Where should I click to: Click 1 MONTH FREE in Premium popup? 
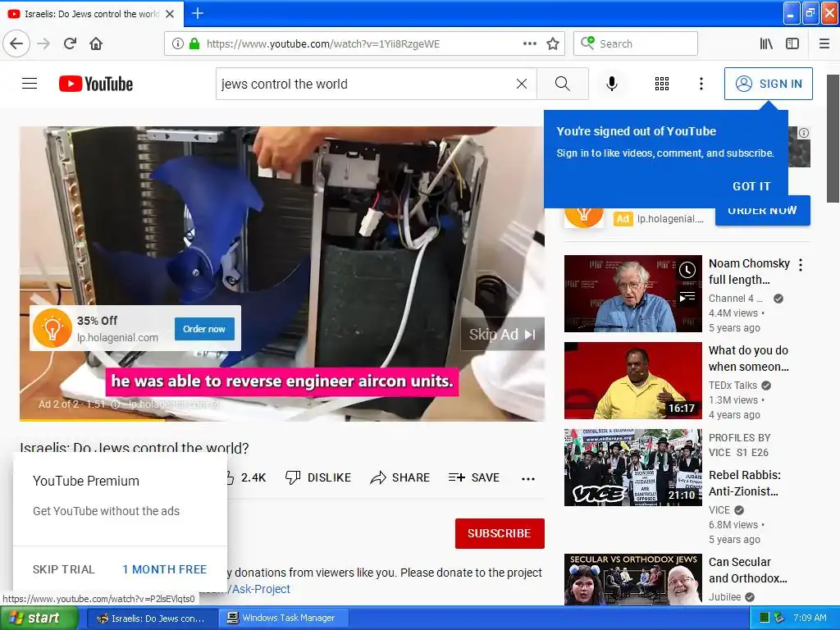tap(164, 569)
